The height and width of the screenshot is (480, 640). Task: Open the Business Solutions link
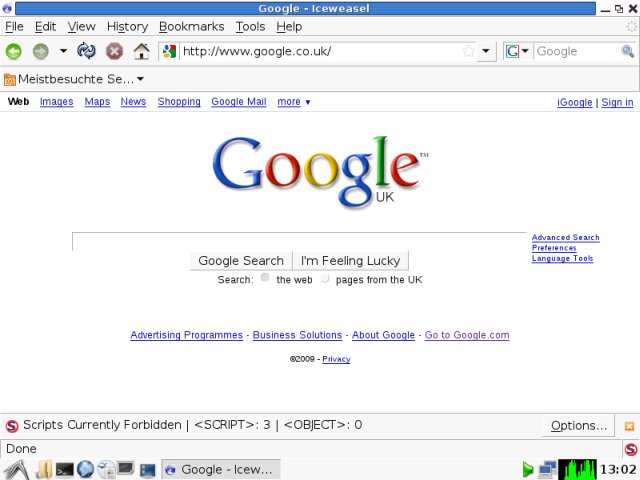click(297, 335)
